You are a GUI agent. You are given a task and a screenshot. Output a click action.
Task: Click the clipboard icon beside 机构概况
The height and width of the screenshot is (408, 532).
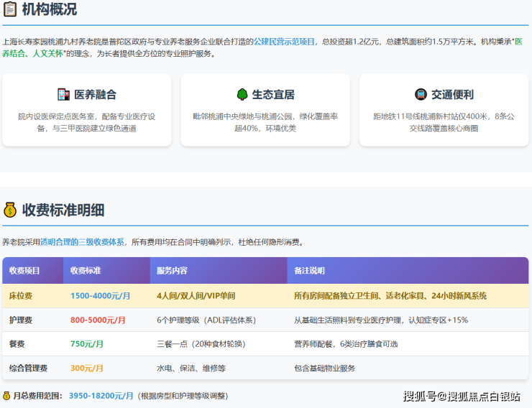coord(10,9)
